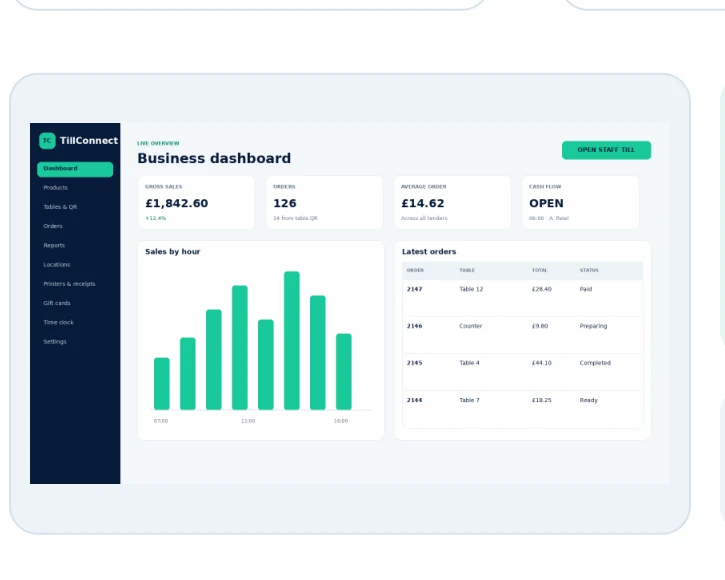
Task: Select order number 2147
Action: click(x=414, y=289)
